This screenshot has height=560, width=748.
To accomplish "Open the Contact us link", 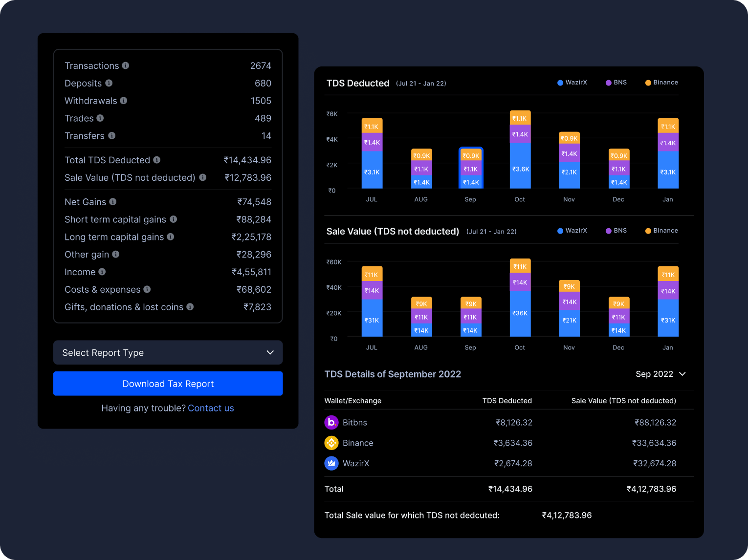I will pos(211,408).
